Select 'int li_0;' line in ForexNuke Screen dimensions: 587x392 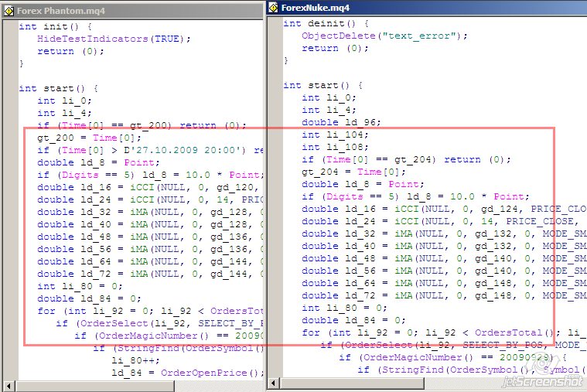click(x=329, y=97)
